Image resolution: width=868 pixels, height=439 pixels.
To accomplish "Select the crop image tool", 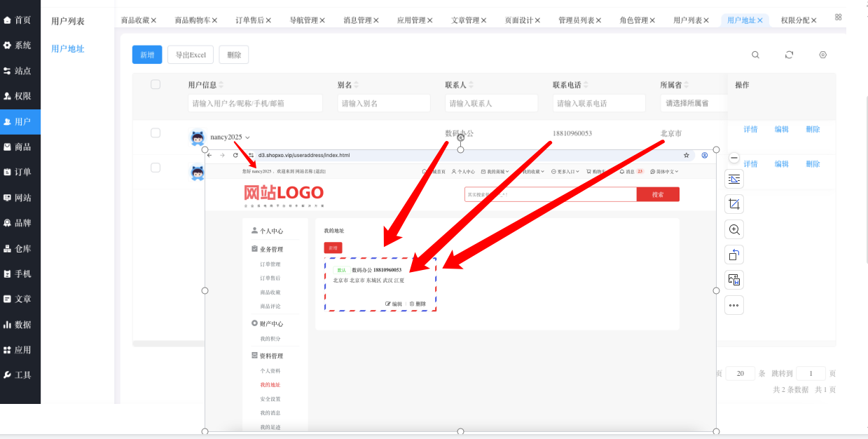I will 734,204.
